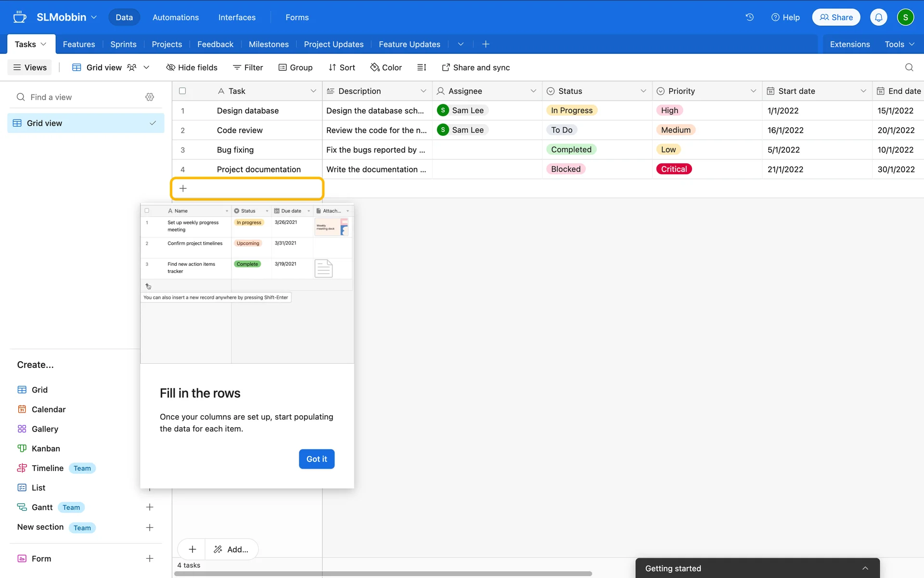Toggle the Views sidebar button

(30, 67)
